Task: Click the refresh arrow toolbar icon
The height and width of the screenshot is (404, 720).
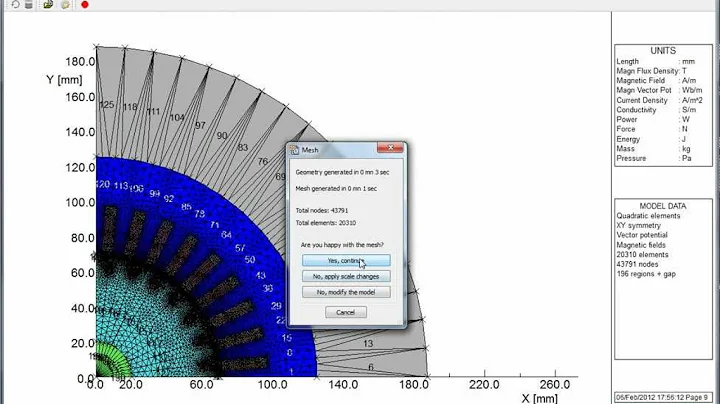Action: click(16, 4)
